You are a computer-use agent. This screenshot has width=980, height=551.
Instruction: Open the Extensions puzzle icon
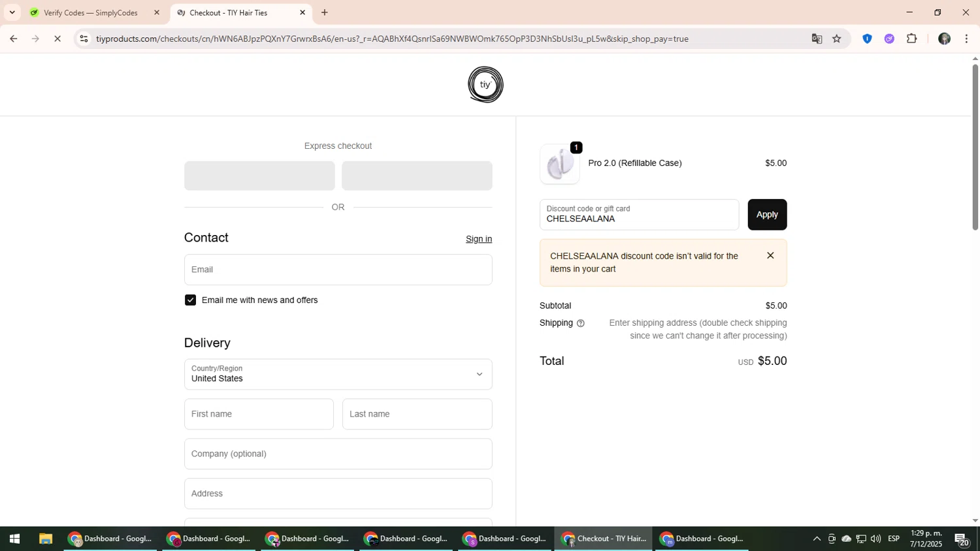(912, 39)
